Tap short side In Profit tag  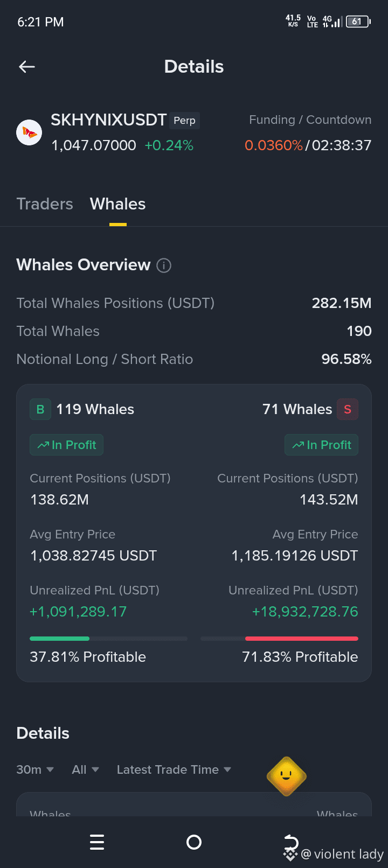pos(321,445)
